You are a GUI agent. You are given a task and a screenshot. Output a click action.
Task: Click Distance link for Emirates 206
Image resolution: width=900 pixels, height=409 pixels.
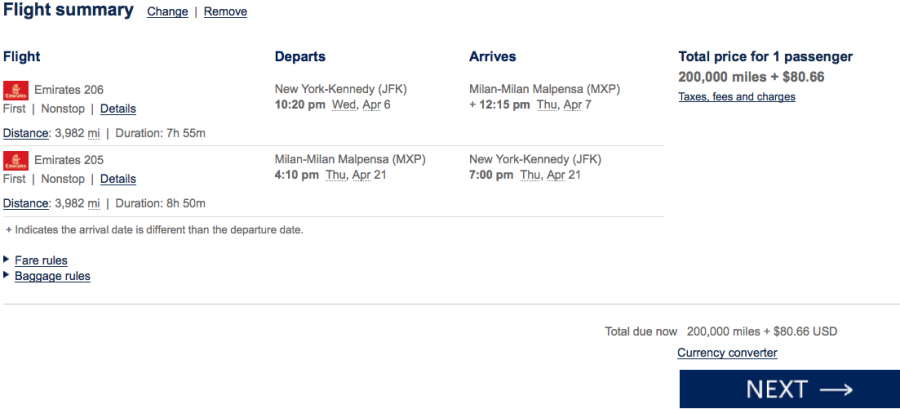pyautogui.click(x=25, y=133)
